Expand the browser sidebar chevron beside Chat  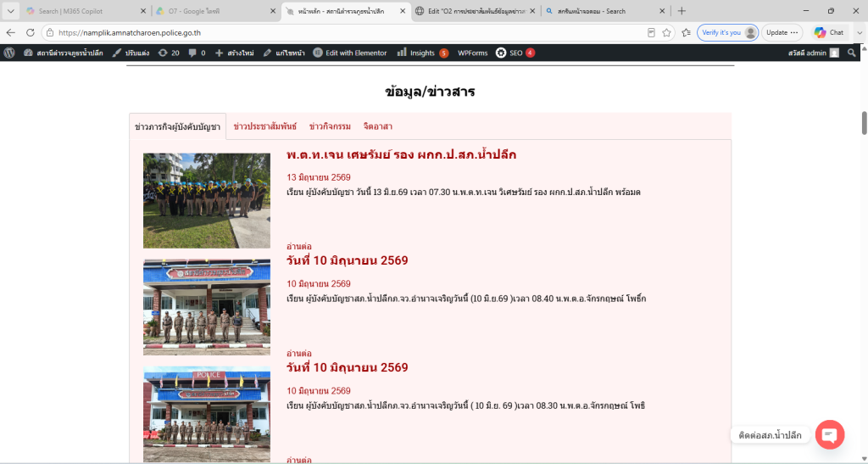(x=860, y=33)
